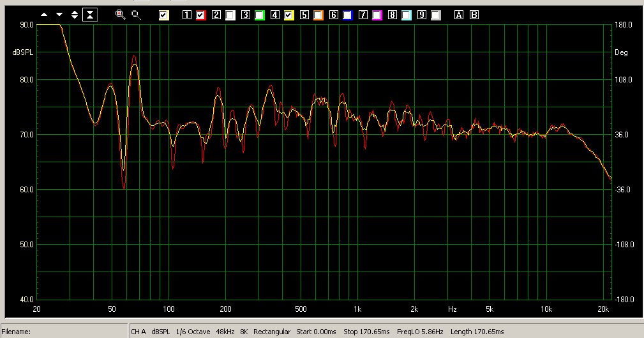The width and height of the screenshot is (644, 338).
Task: Toggle the red curve 1 checkbox
Action: pos(200,15)
